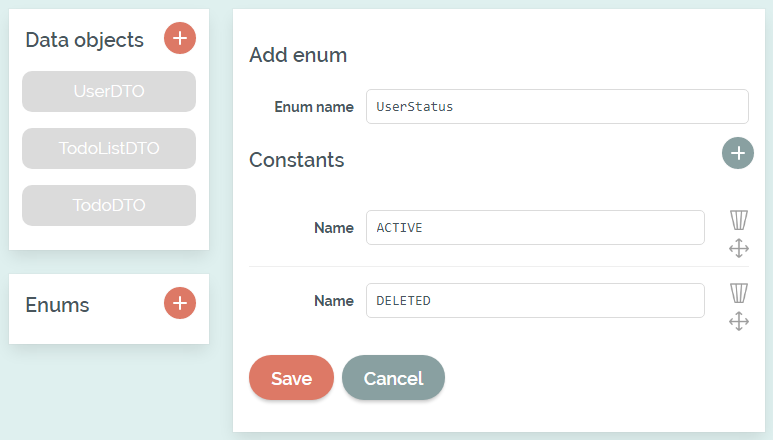Screen dimensions: 773x440
Task: Delete the DELETED constant
Action: (739, 293)
